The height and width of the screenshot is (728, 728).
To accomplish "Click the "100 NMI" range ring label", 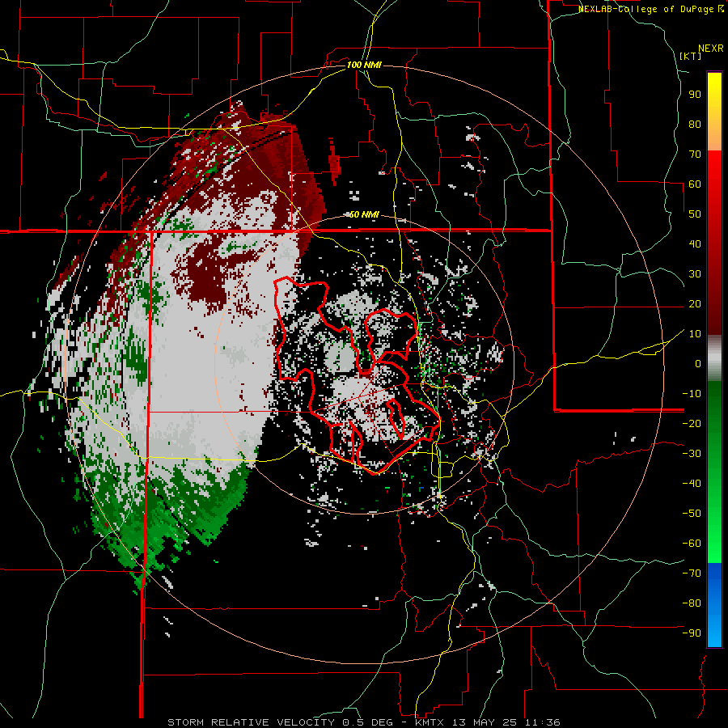I will point(364,65).
